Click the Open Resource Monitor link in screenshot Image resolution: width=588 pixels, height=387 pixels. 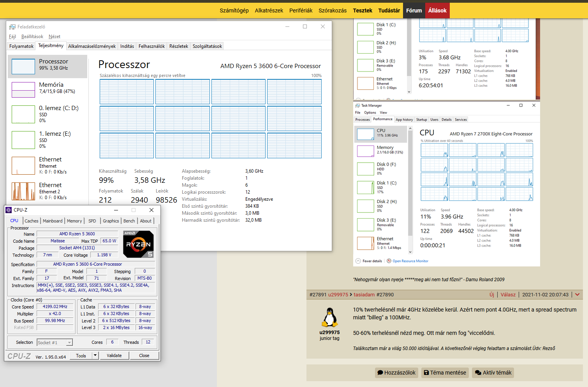(410, 261)
